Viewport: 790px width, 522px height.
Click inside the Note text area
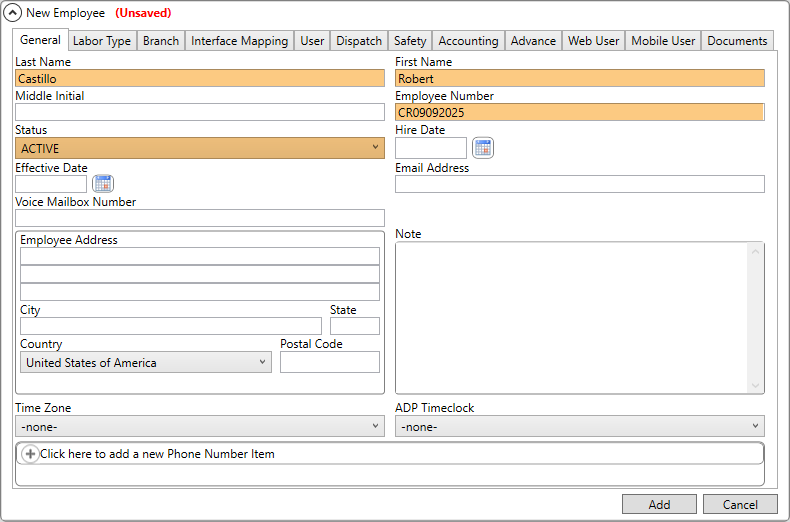click(570, 317)
